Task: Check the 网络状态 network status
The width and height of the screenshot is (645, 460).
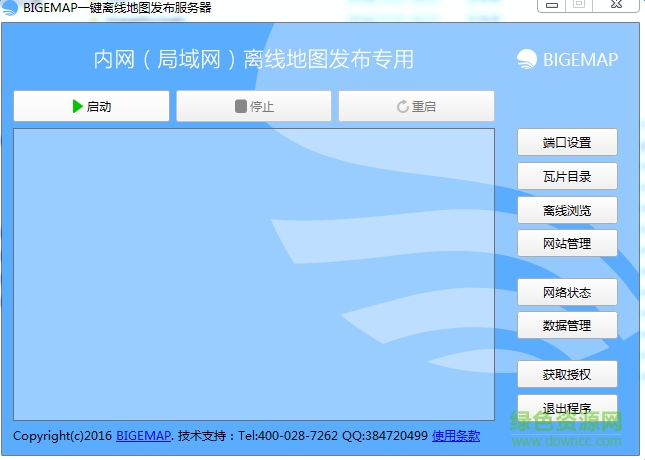Action: tap(567, 292)
